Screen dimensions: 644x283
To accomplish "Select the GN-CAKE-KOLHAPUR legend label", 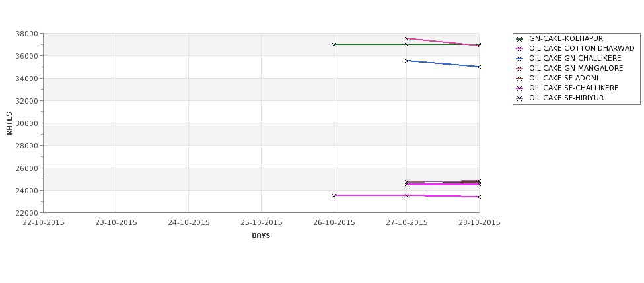I will coord(566,38).
